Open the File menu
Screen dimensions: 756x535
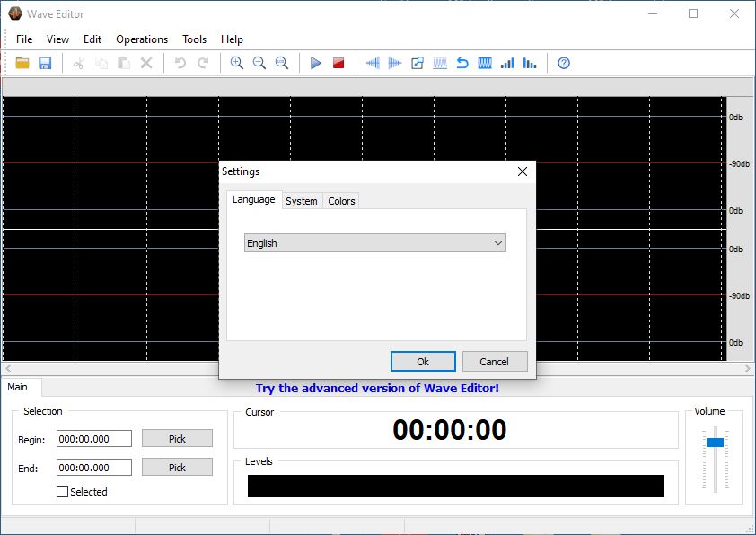point(24,39)
